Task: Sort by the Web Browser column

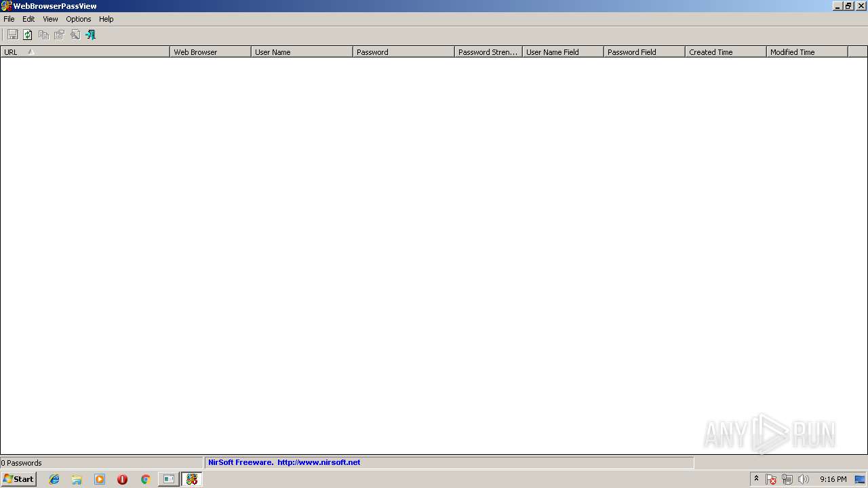Action: (x=210, y=52)
